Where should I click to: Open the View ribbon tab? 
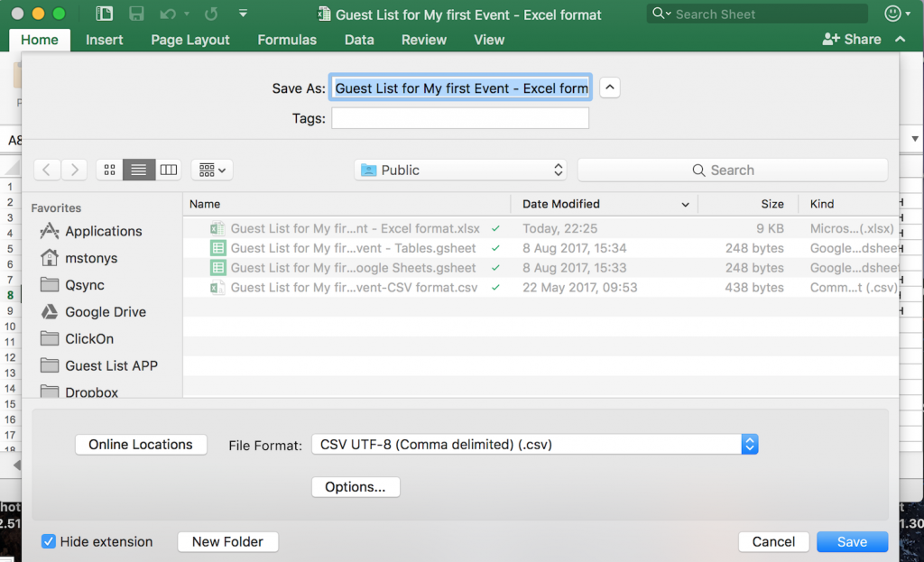tap(489, 40)
